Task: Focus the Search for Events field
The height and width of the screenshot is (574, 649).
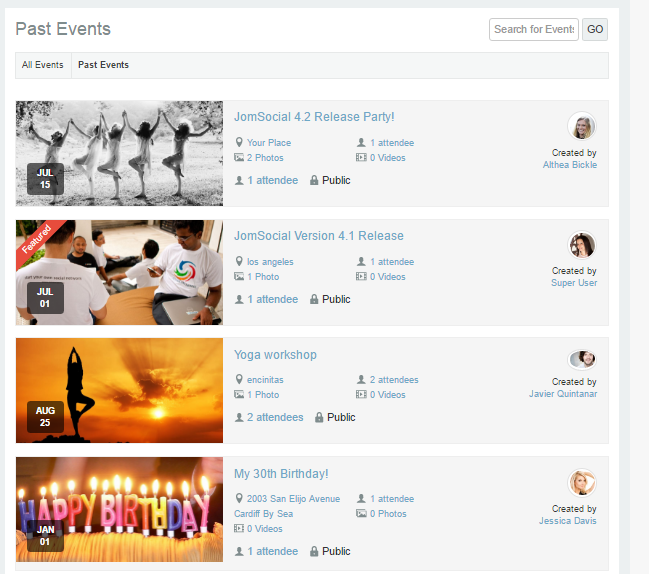Action: tap(533, 29)
